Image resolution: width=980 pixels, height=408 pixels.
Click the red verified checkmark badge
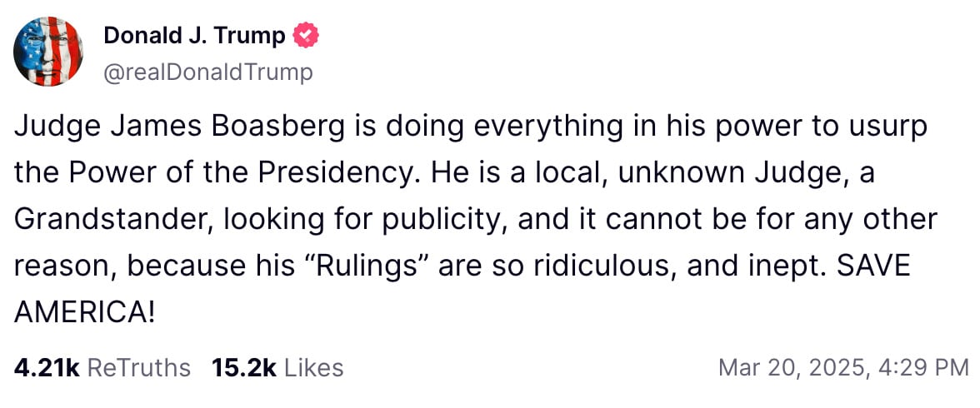[x=307, y=36]
